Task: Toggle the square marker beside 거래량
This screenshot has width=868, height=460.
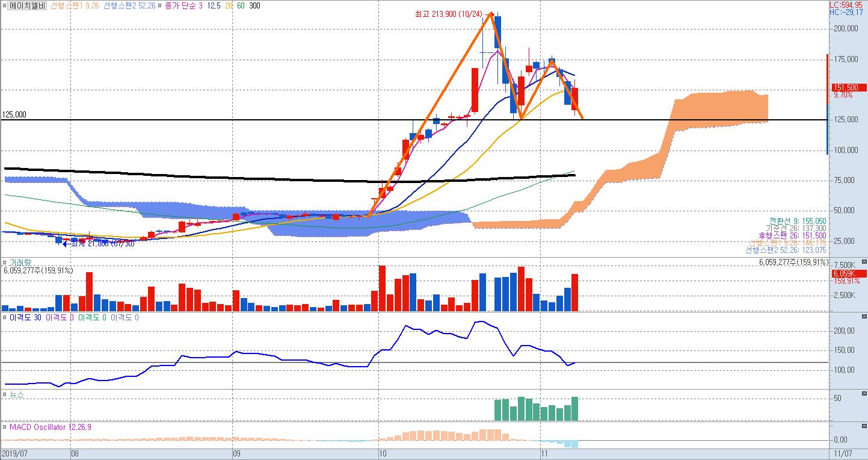Action: tap(5, 263)
